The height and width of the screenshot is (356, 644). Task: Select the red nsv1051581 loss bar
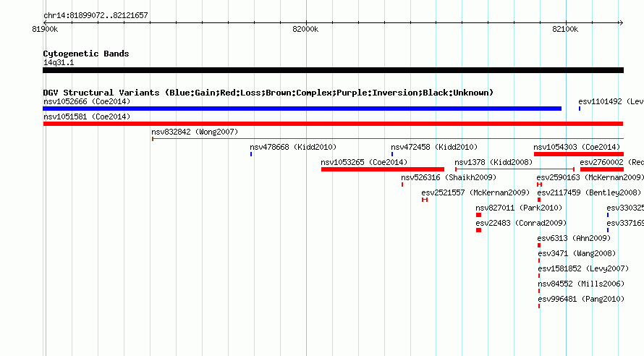[x=333, y=124]
